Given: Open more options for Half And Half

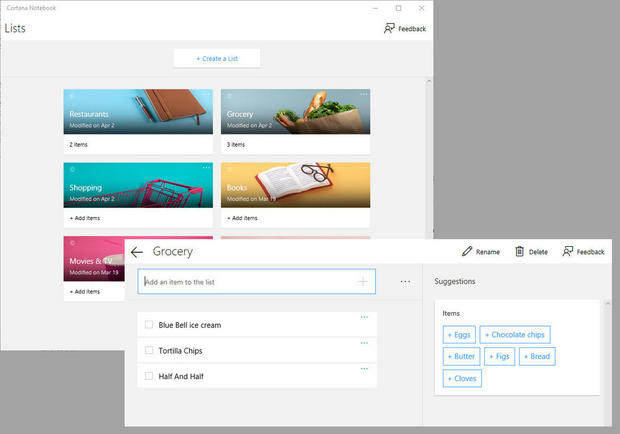Looking at the screenshot, I should (x=364, y=369).
